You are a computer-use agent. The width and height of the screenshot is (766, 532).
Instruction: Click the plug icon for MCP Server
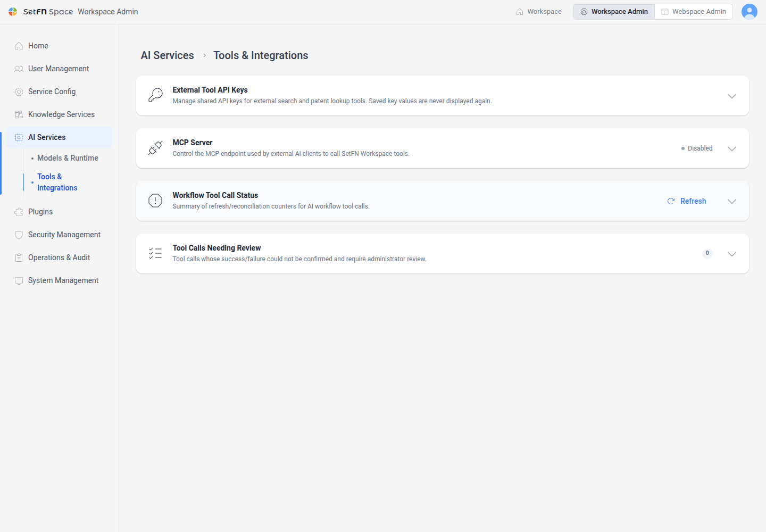pos(155,148)
